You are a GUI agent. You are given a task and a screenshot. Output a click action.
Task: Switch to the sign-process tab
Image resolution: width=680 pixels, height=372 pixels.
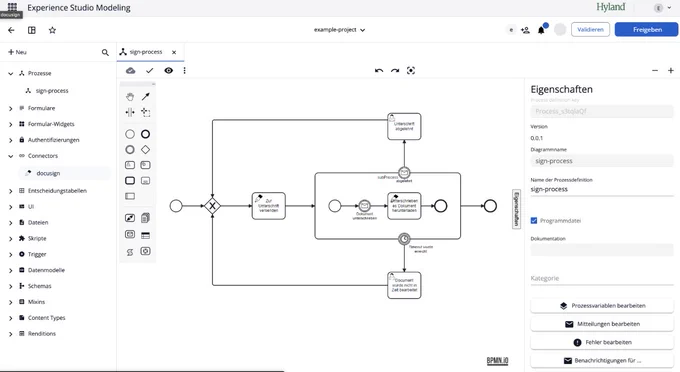point(146,52)
